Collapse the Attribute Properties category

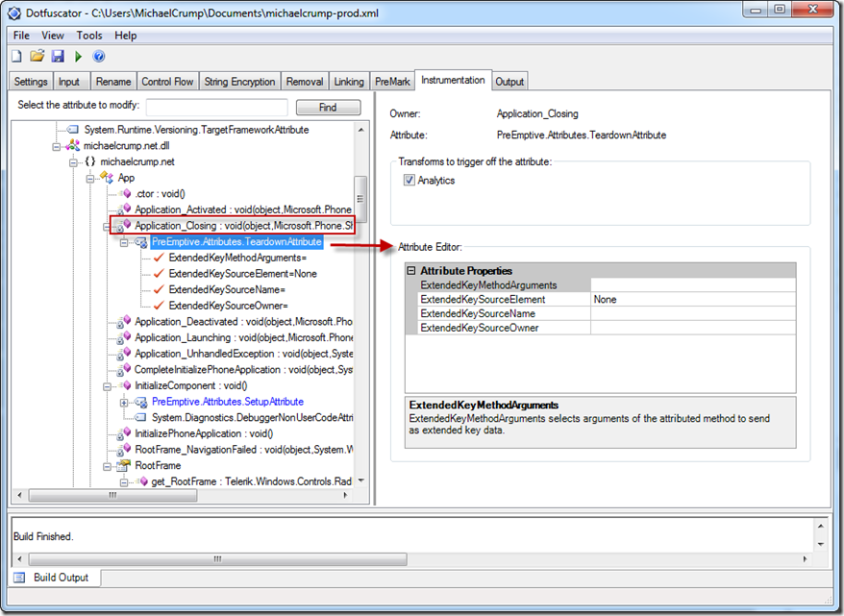411,271
